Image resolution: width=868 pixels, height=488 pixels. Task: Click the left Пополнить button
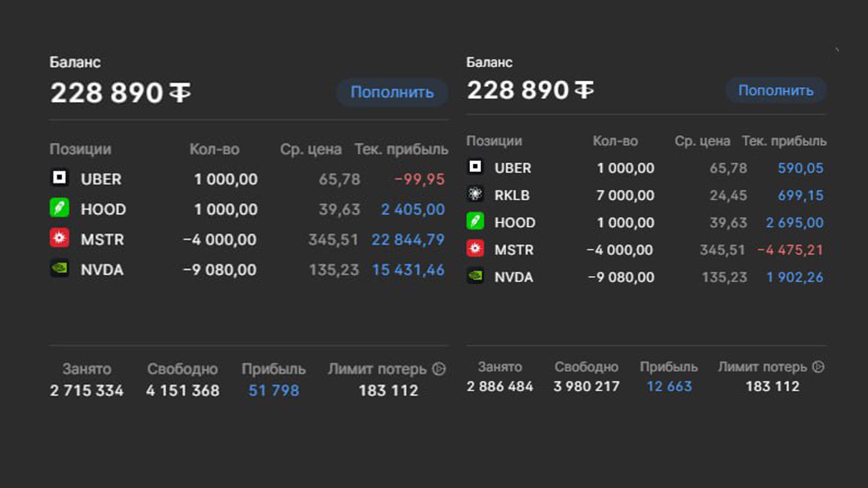coord(392,92)
